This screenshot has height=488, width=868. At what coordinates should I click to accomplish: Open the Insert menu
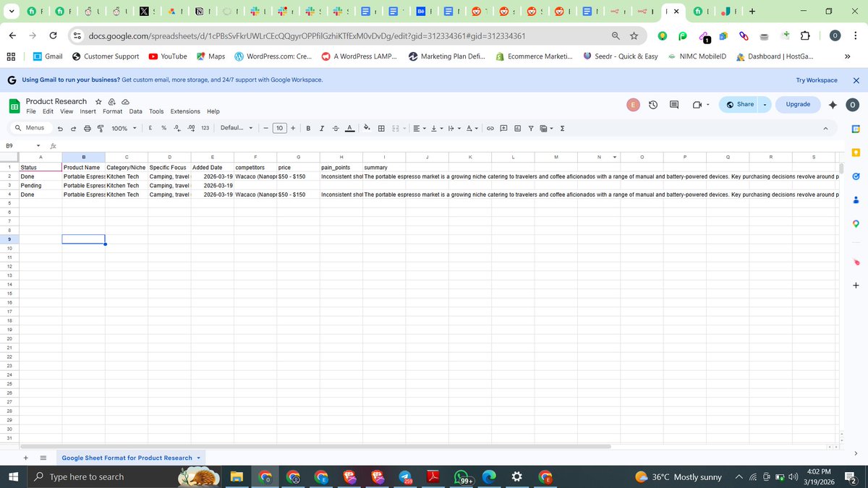pos(88,111)
